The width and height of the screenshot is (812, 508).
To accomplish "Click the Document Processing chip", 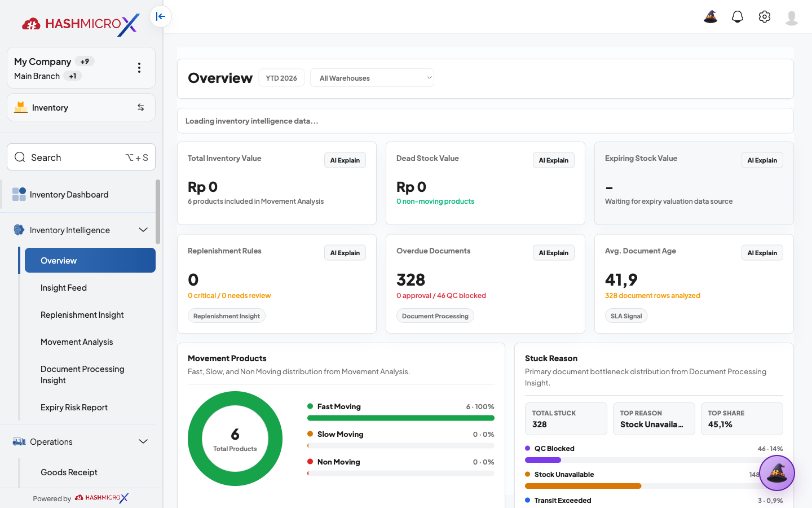I will click(435, 316).
